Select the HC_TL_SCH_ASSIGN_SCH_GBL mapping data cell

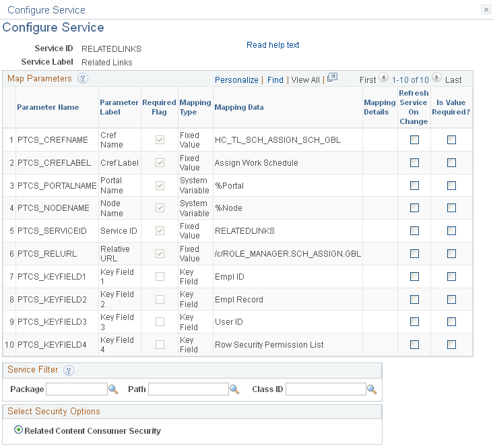277,140
